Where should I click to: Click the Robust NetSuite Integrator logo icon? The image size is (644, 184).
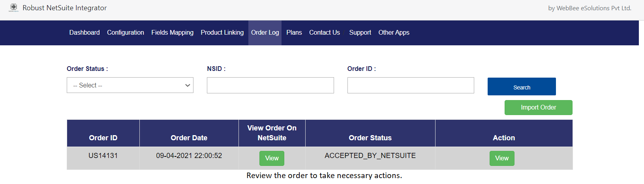[14, 8]
